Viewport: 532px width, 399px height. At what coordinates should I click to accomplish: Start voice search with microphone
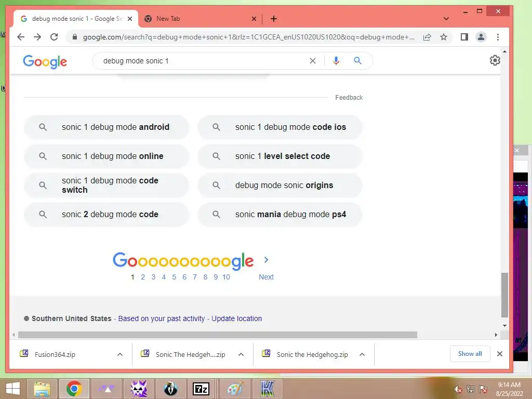336,61
